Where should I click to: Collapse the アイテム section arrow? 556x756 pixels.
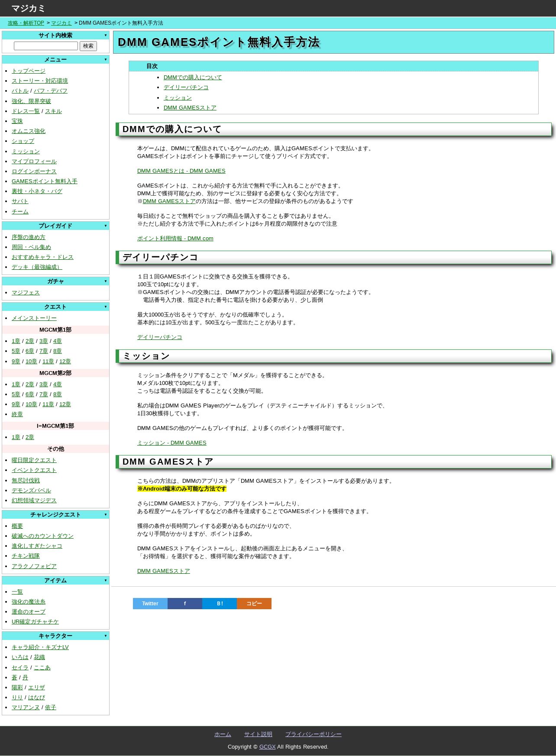pyautogui.click(x=105, y=581)
